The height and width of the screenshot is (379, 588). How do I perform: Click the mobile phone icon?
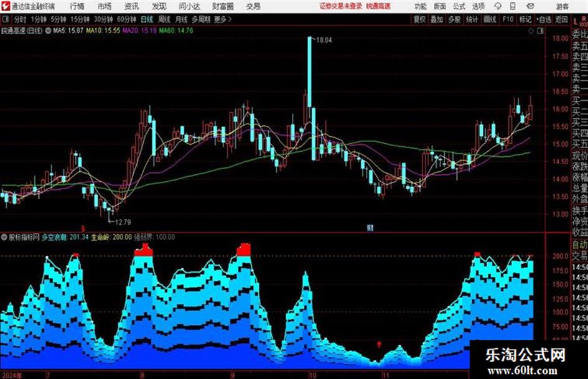[513, 6]
